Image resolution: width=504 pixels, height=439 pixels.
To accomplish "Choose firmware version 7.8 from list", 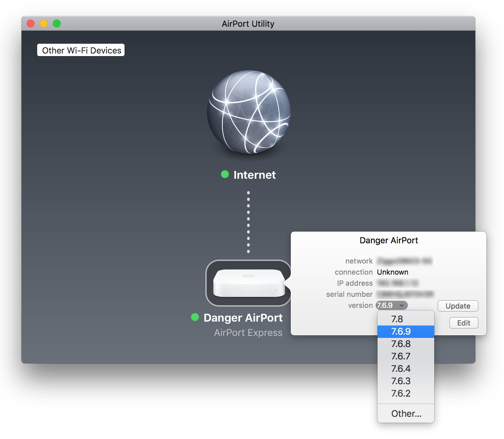I will coord(406,319).
